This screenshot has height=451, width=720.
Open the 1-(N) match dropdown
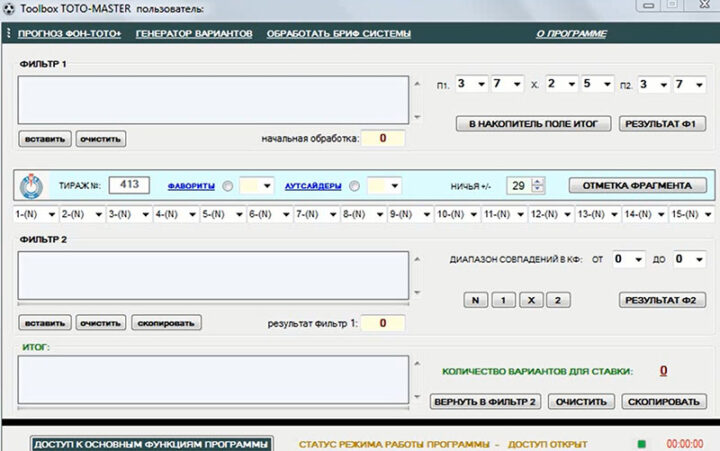click(51, 214)
